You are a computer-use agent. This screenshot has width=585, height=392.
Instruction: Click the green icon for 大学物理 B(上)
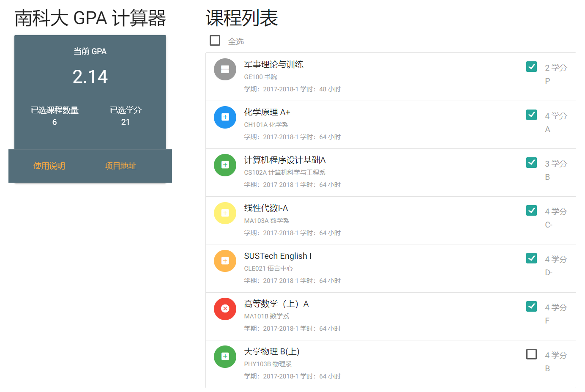coord(225,356)
